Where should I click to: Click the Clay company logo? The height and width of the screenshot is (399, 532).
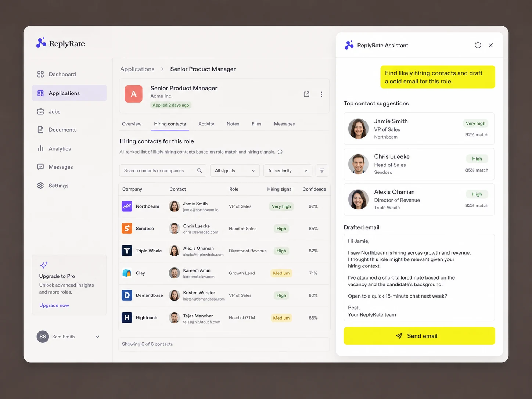point(127,273)
